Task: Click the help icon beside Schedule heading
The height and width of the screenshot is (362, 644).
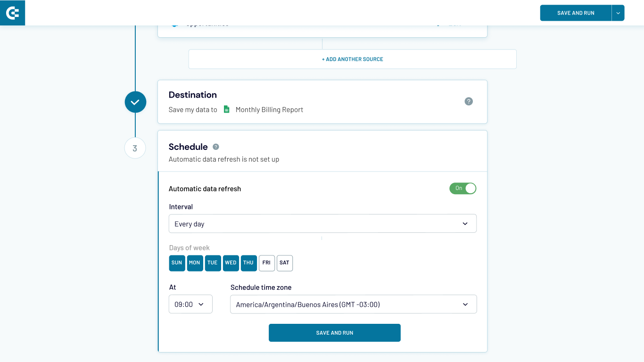Action: [x=216, y=147]
